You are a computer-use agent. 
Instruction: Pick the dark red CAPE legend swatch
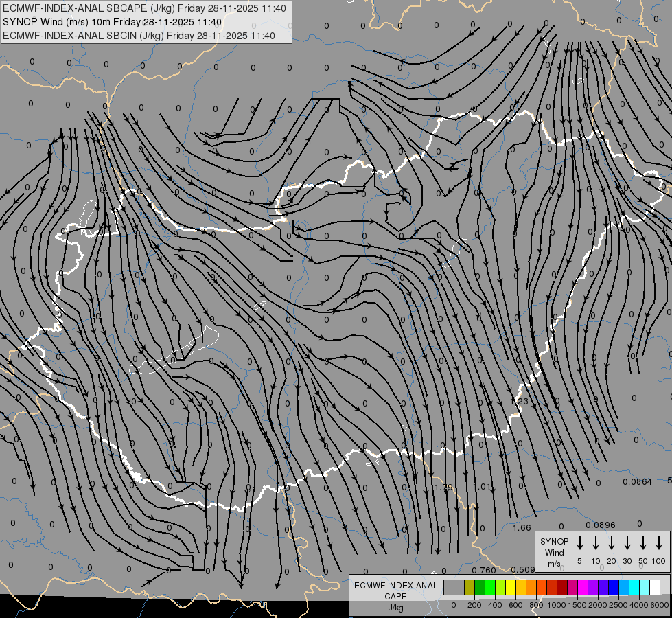[x=562, y=588]
